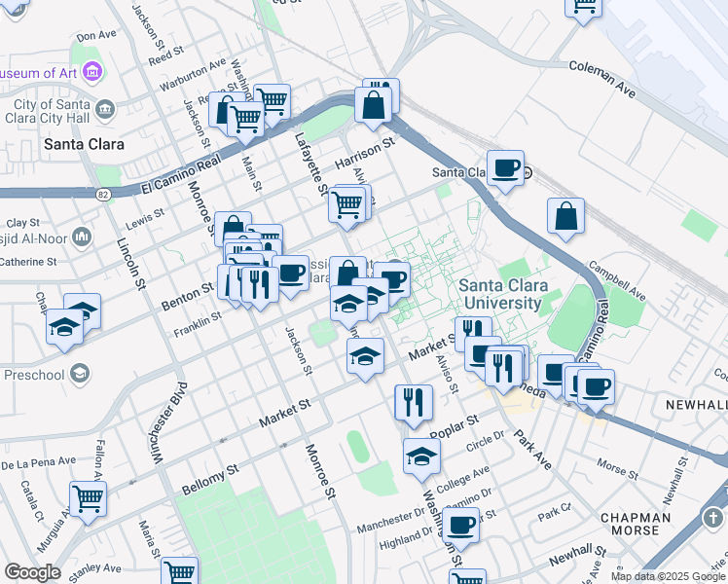
Task: Select the Route 82 highway shield
Action: 103,195
